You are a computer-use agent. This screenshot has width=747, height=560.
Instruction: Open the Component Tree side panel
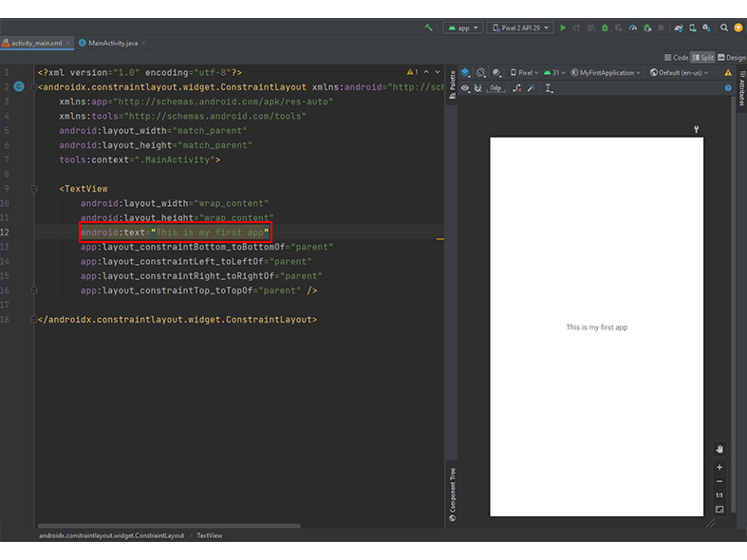click(x=453, y=495)
